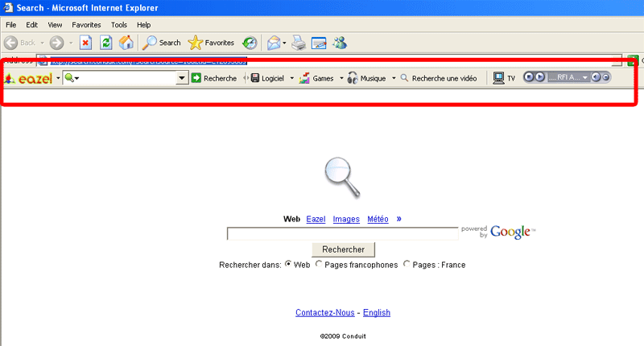Select the Pages : France radio option
The width and height of the screenshot is (644, 346).
(407, 265)
